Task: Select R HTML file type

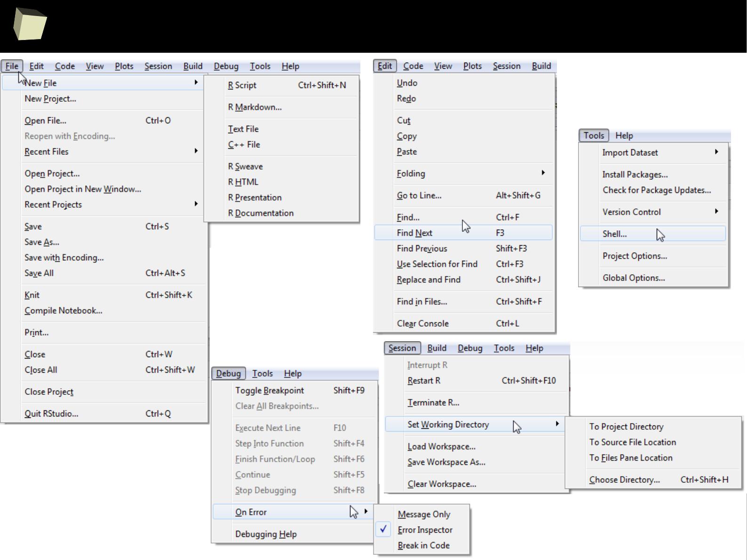Action: click(x=243, y=182)
